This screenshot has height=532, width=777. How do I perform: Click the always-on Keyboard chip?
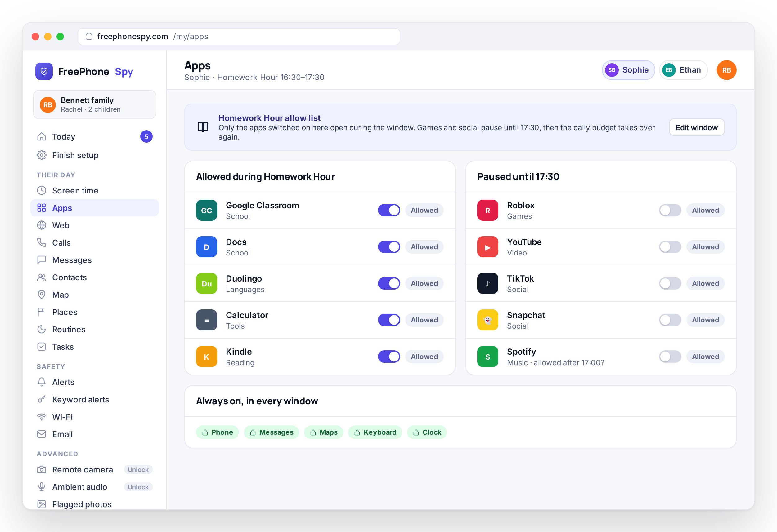point(375,432)
